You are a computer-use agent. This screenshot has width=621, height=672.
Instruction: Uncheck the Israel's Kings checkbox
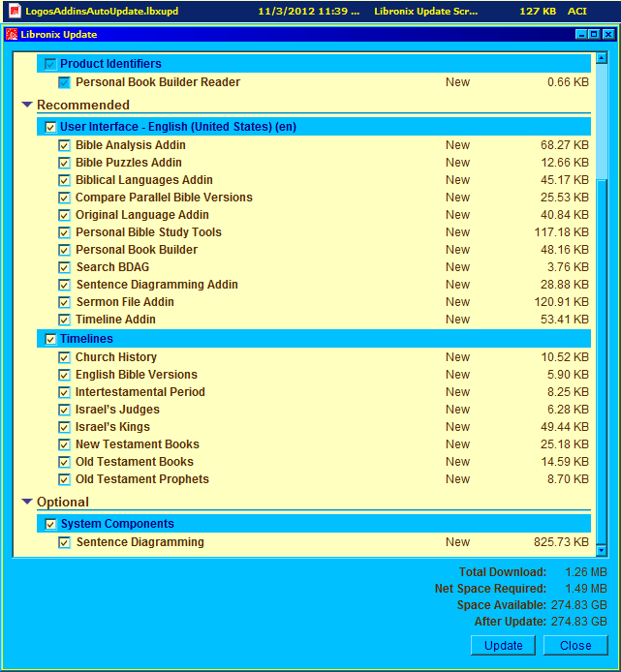(x=64, y=427)
